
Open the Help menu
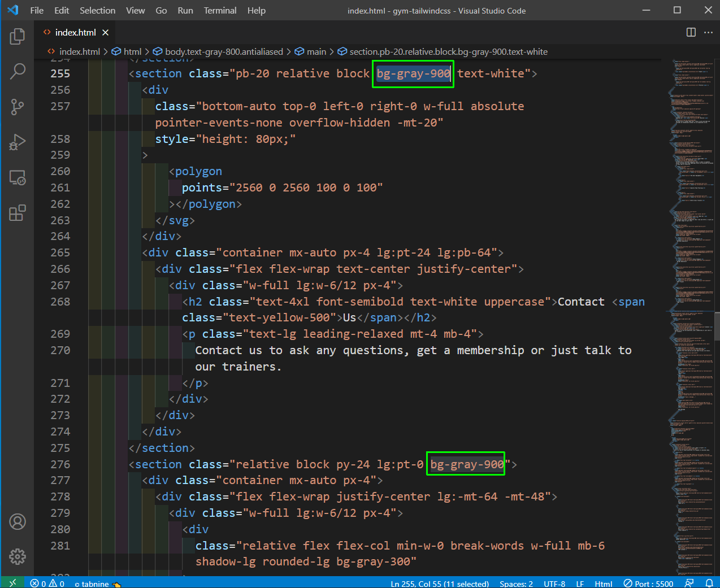[x=256, y=10]
